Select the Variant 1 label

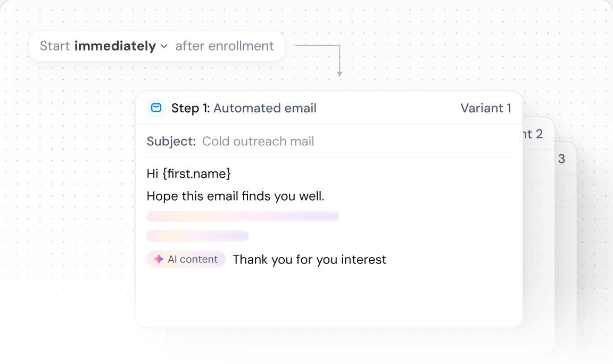pos(486,108)
